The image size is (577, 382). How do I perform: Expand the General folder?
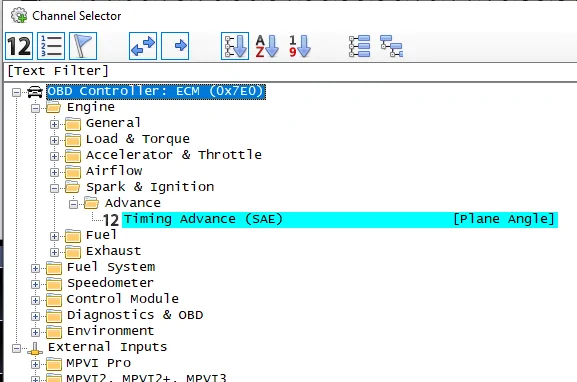point(54,124)
